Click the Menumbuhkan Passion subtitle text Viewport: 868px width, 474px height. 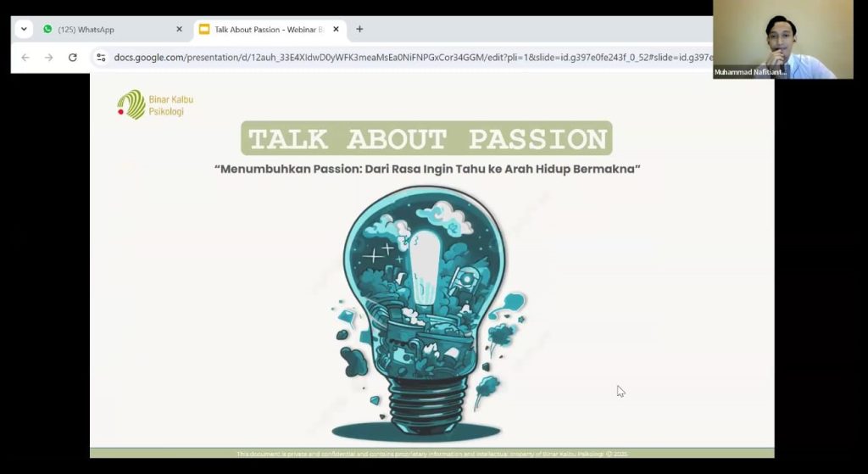tap(426, 169)
